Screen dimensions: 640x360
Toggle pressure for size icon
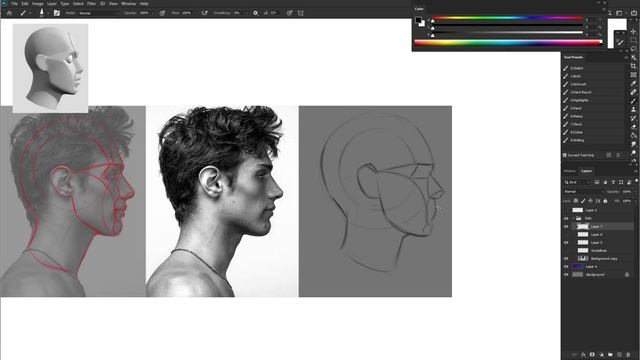click(x=289, y=13)
